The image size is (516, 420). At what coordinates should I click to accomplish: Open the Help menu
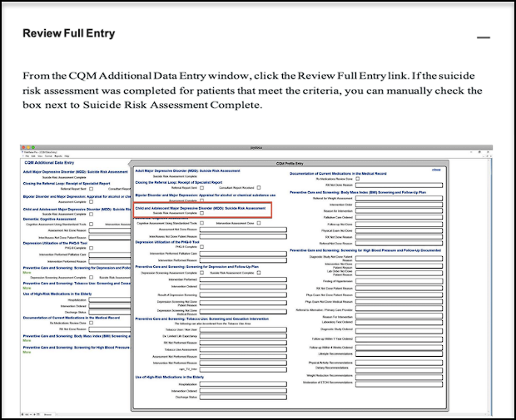tap(67, 156)
